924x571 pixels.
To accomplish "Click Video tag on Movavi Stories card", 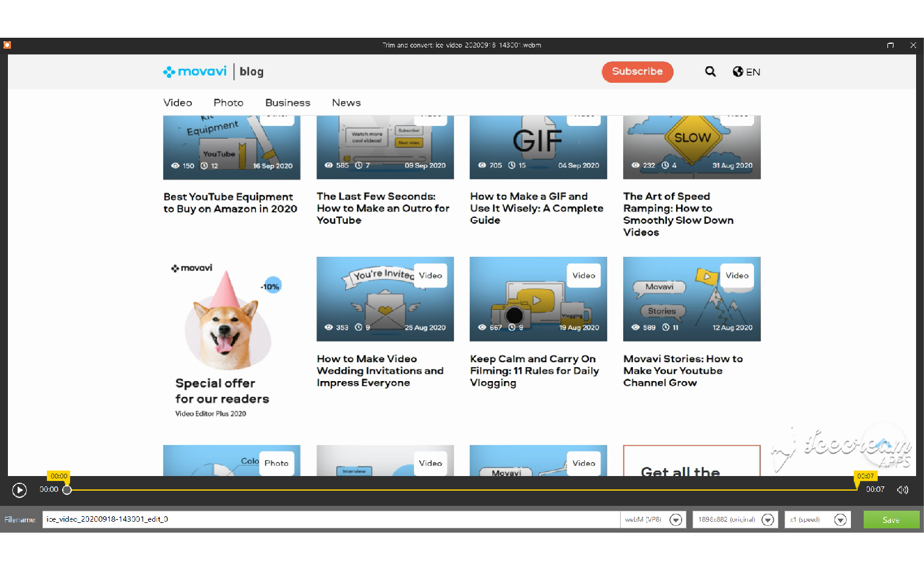I will tap(737, 275).
